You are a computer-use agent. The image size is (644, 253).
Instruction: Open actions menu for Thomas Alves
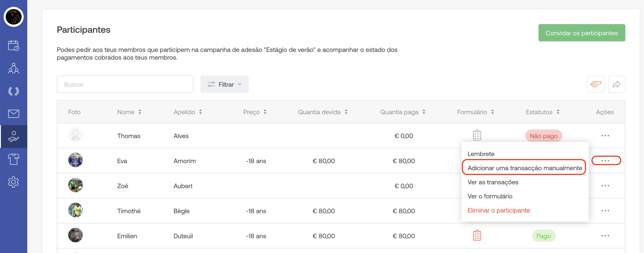(x=605, y=136)
